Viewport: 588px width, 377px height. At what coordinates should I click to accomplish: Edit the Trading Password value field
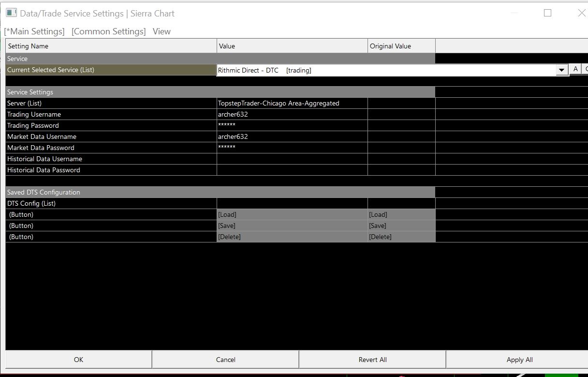[292, 125]
